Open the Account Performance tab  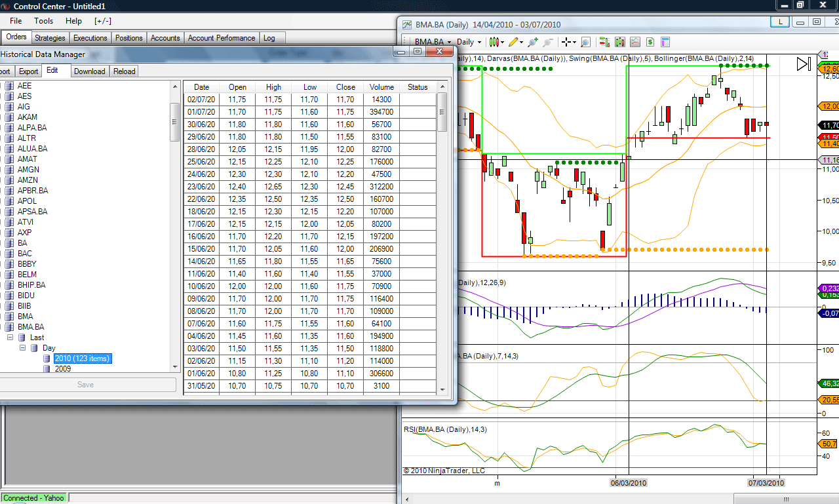coord(222,38)
